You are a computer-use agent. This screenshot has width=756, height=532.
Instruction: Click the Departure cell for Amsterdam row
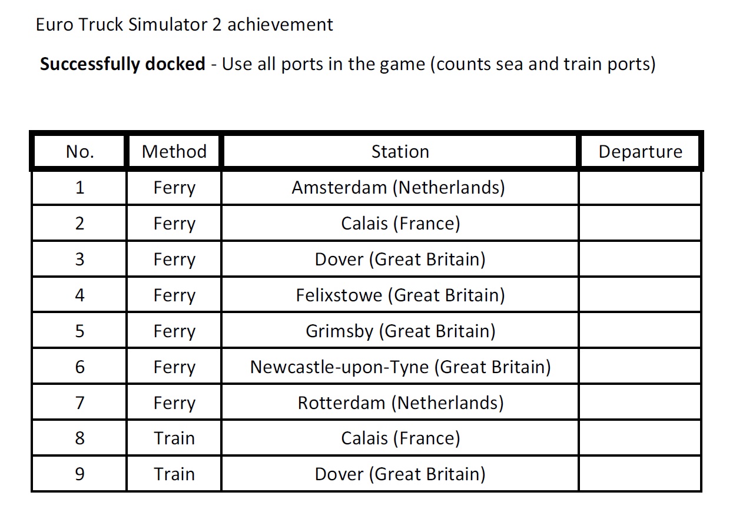click(640, 188)
